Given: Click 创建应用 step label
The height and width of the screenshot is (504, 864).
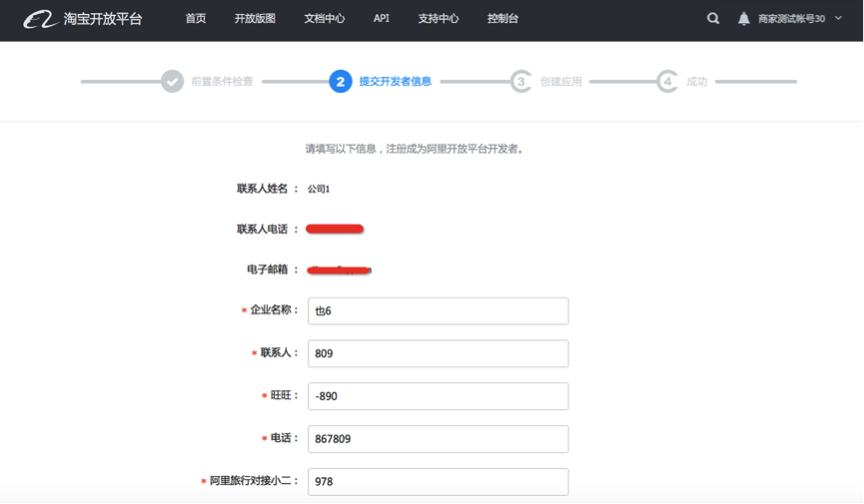Looking at the screenshot, I should coord(561,82).
